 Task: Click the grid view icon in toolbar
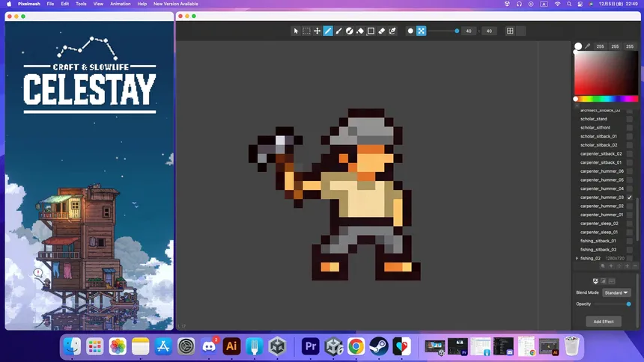pos(510,31)
